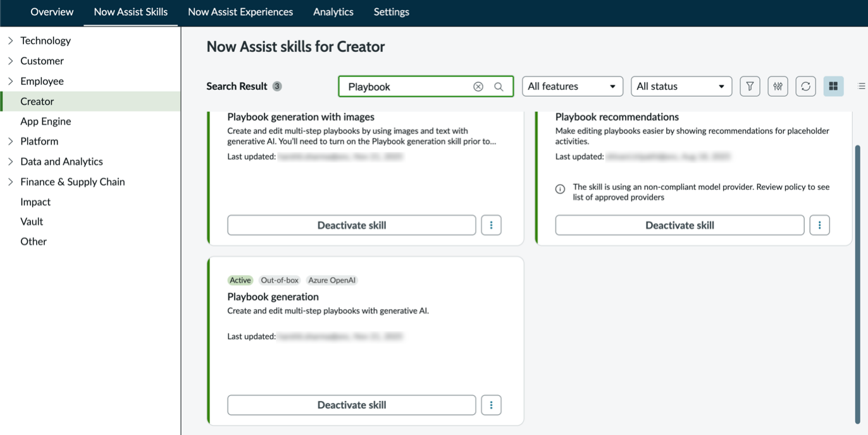The width and height of the screenshot is (868, 435).
Task: Open more options for Playbook generation card
Action: pos(491,405)
